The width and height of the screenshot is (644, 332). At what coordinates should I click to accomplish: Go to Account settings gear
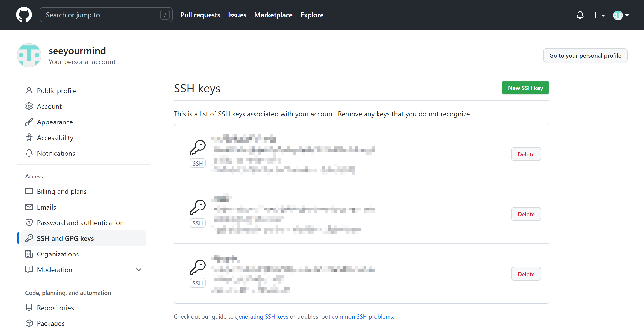[x=49, y=106]
